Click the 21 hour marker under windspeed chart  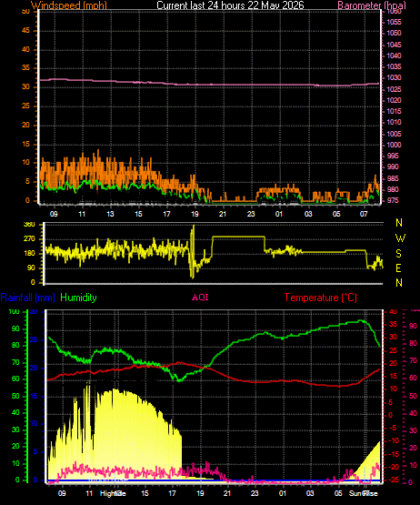(x=223, y=214)
